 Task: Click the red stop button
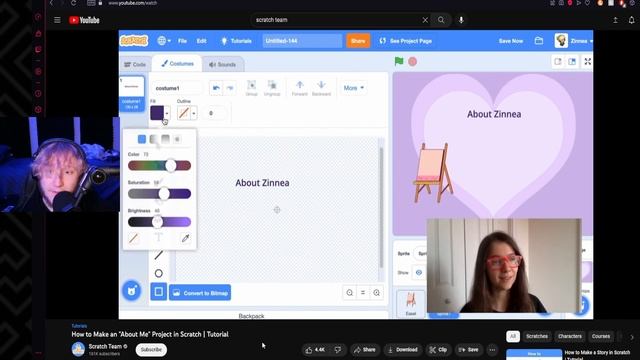click(413, 62)
